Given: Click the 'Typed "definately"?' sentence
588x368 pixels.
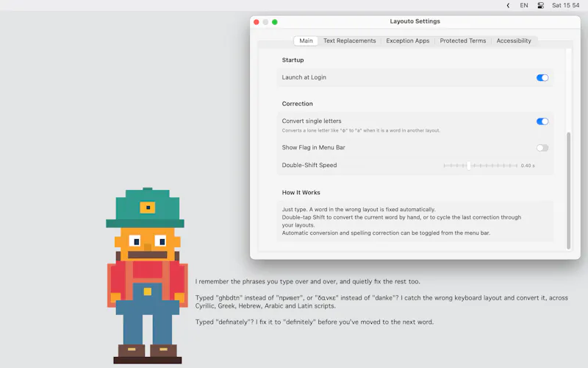Looking at the screenshot, I should [x=315, y=322].
